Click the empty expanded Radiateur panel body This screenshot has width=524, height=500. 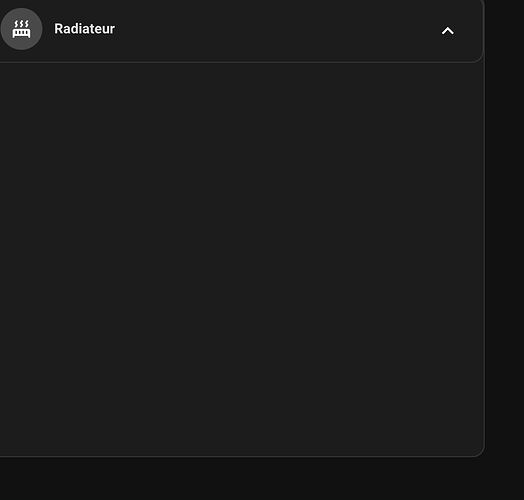tap(241, 259)
